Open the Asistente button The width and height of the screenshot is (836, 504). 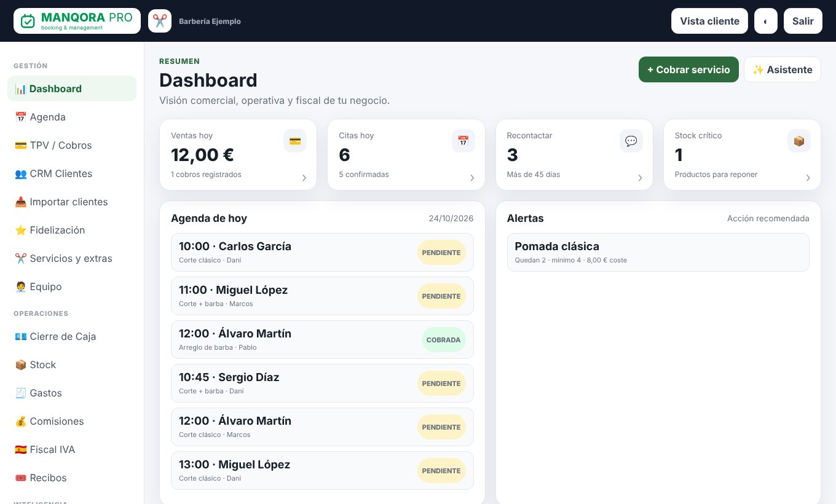pyautogui.click(x=783, y=69)
